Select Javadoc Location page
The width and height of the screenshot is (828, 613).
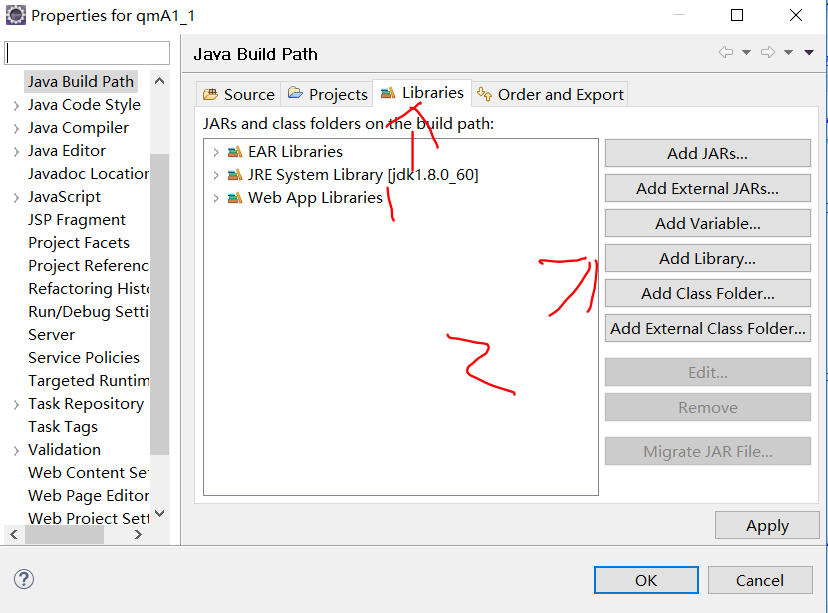[x=88, y=174]
